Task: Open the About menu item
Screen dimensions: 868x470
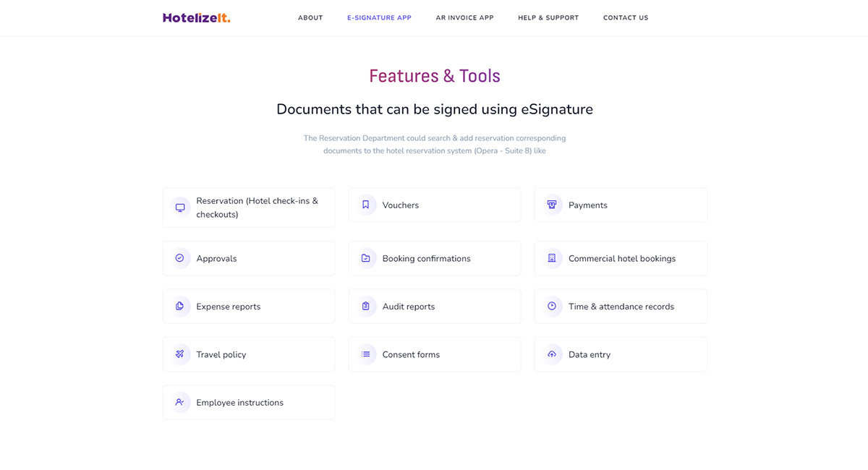Action: coord(310,18)
